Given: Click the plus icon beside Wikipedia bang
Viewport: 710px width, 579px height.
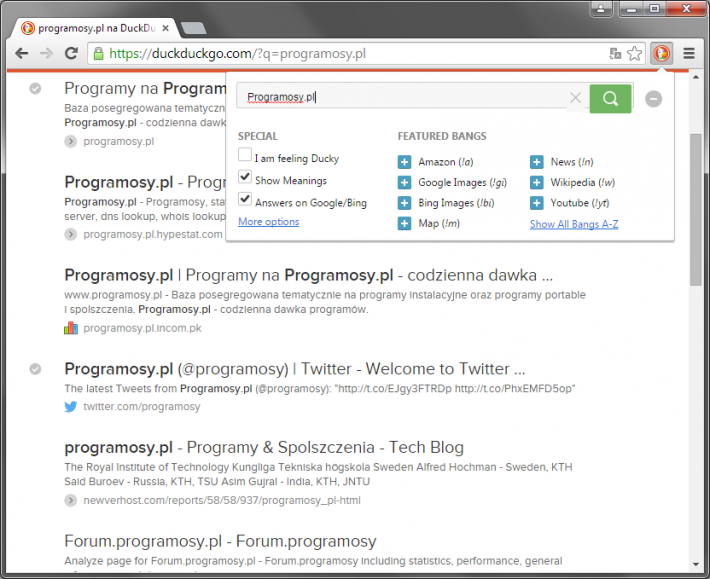Looking at the screenshot, I should [x=537, y=182].
